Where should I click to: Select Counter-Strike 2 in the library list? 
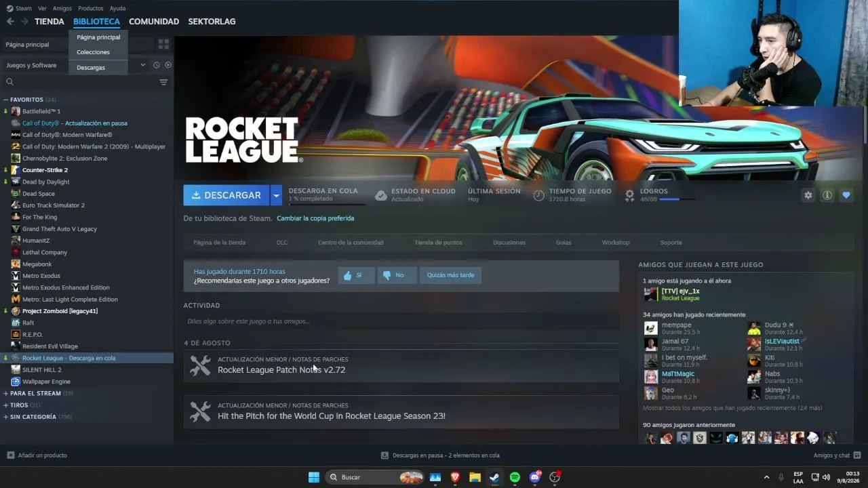tap(45, 170)
